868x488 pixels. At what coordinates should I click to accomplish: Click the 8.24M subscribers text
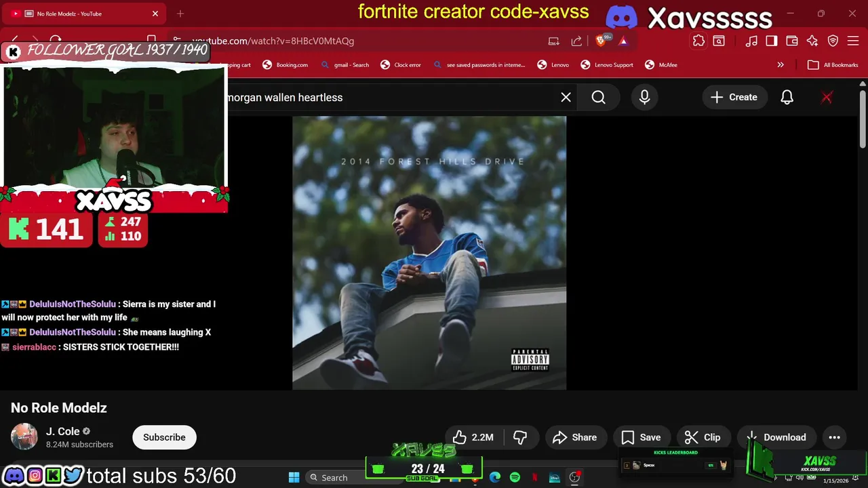click(79, 445)
